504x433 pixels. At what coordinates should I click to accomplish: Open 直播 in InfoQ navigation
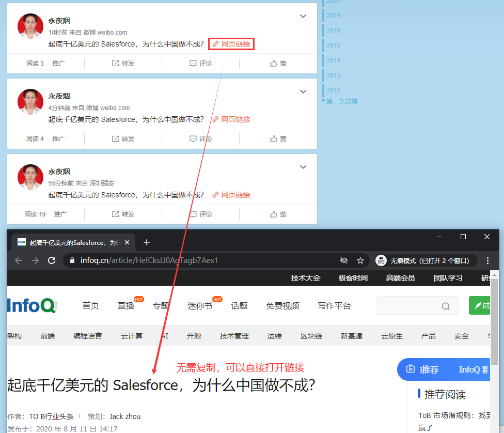click(125, 305)
